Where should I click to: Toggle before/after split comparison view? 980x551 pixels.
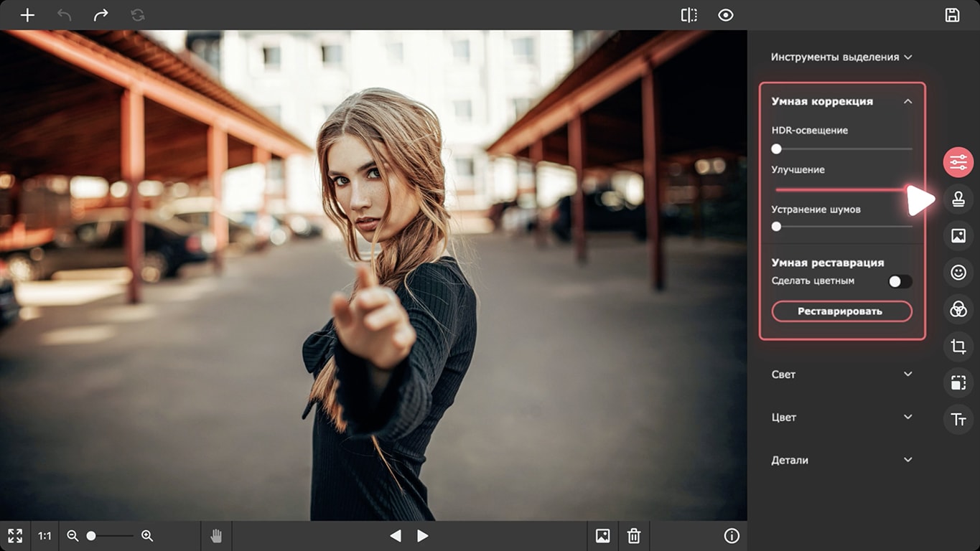tap(689, 15)
